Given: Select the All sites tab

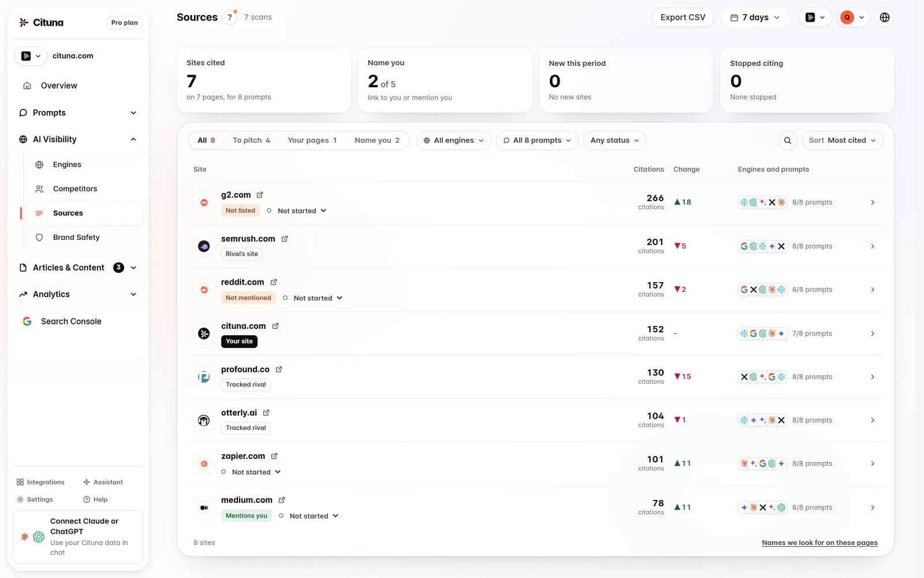Looking at the screenshot, I should point(206,140).
